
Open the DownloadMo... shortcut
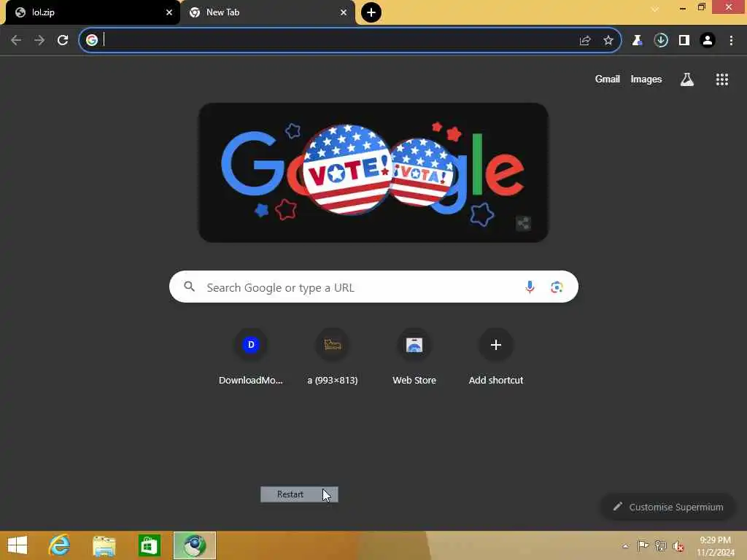(251, 357)
